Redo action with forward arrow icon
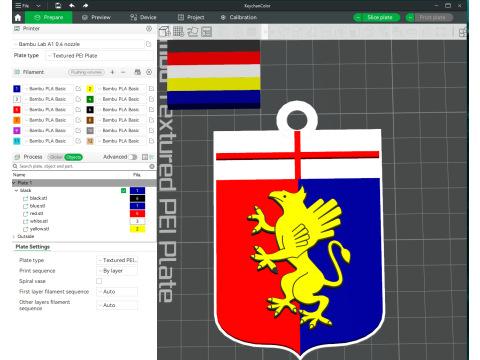Screen dimensions: 480x360 [x=86, y=6]
